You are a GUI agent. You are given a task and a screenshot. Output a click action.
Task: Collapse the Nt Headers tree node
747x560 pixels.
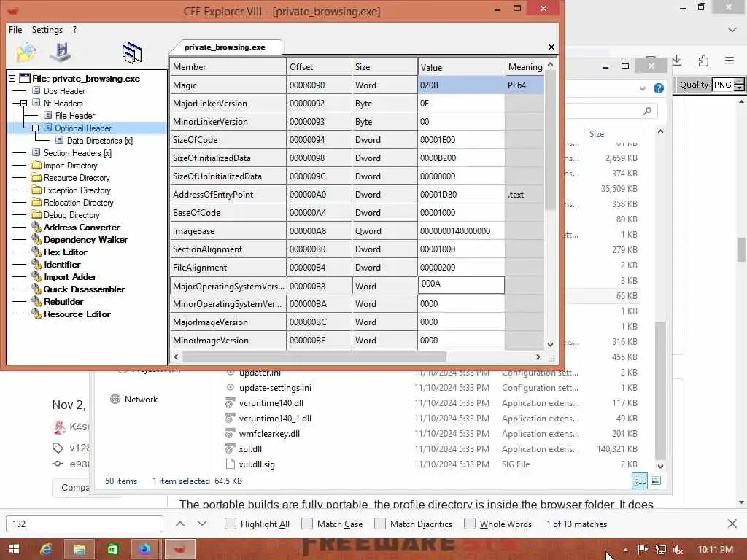click(23, 104)
